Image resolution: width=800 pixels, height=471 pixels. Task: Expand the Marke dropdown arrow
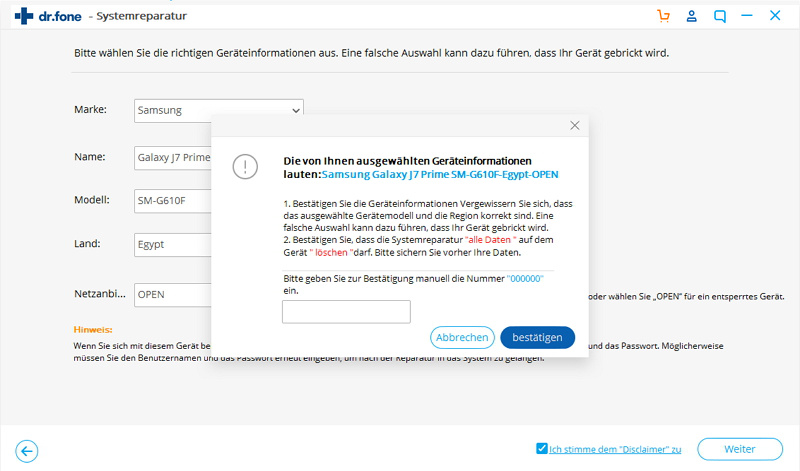coord(295,111)
